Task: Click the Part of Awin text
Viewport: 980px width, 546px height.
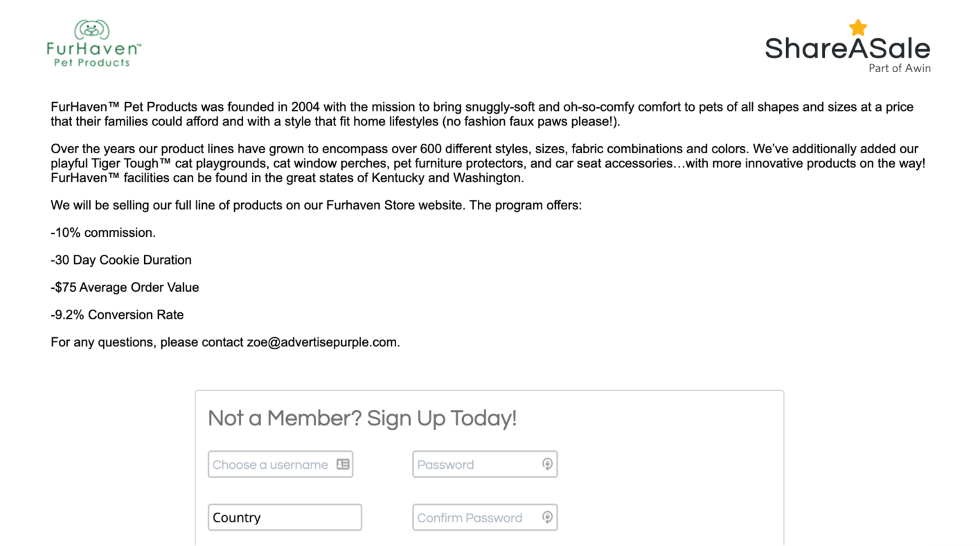Action: pyautogui.click(x=899, y=68)
